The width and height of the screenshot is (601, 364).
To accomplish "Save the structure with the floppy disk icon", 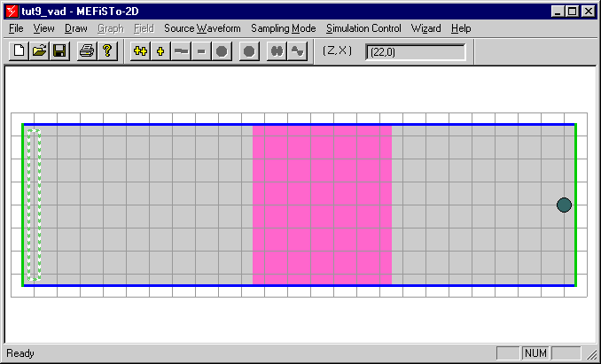I will point(59,50).
